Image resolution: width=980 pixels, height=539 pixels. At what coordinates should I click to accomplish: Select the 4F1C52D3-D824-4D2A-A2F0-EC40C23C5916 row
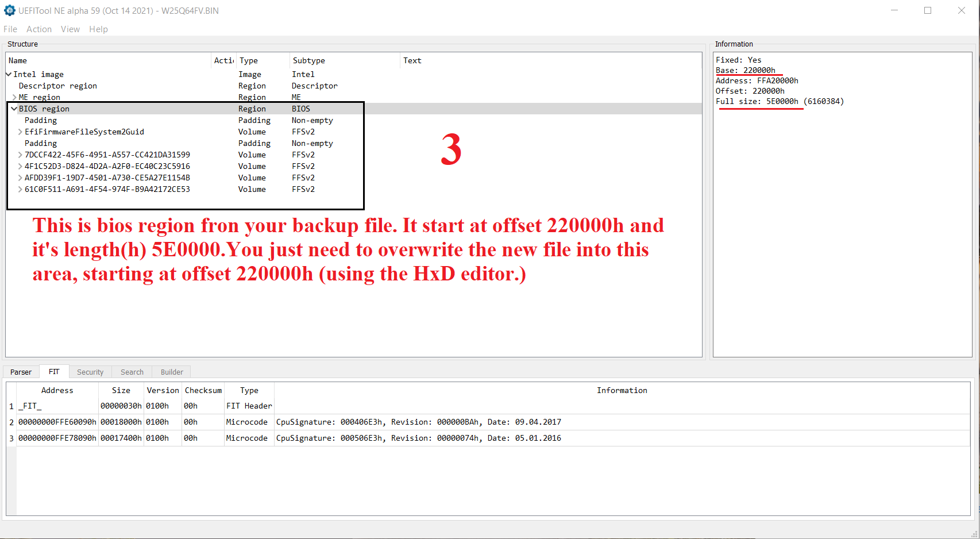(x=354, y=166)
